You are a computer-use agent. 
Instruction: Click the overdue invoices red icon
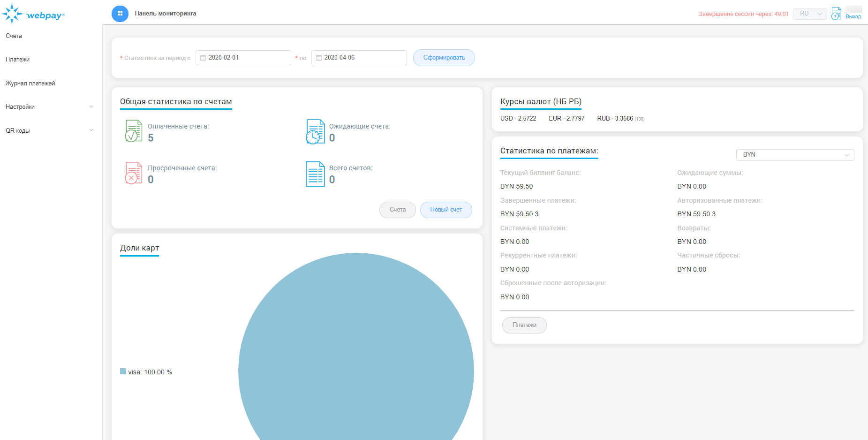134,173
